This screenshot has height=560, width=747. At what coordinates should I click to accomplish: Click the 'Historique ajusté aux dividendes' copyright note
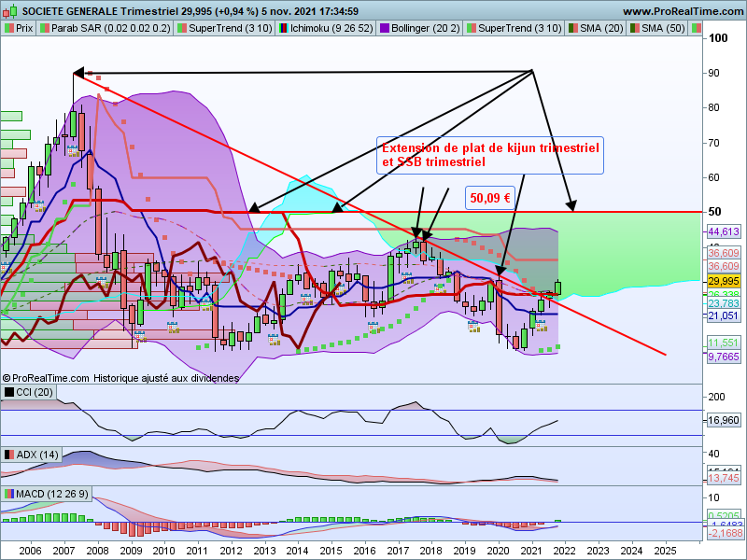click(166, 378)
